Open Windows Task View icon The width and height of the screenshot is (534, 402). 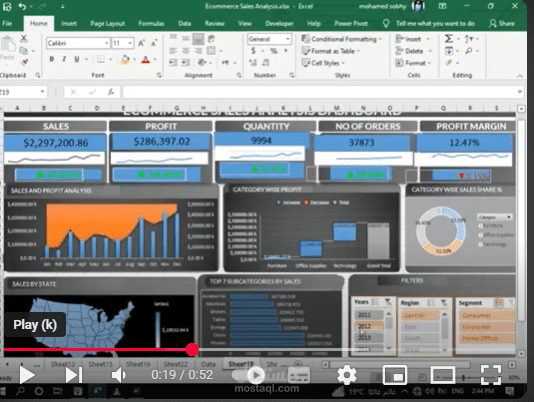pyautogui.click(x=58, y=391)
